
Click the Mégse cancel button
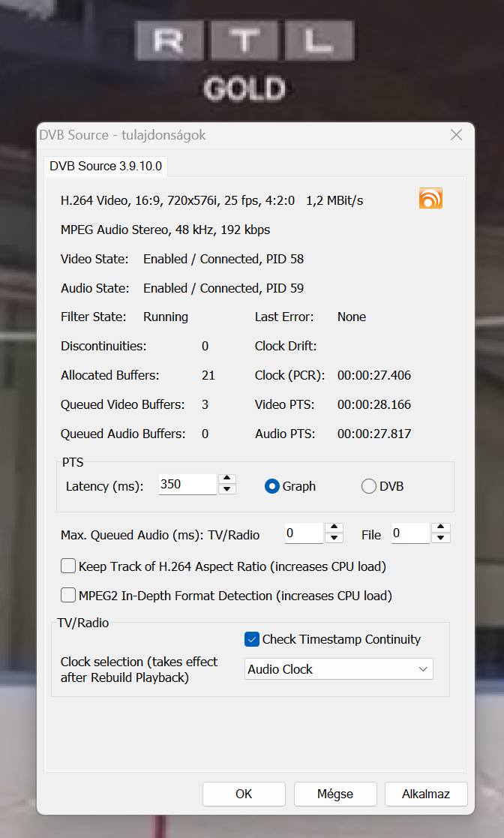[334, 794]
